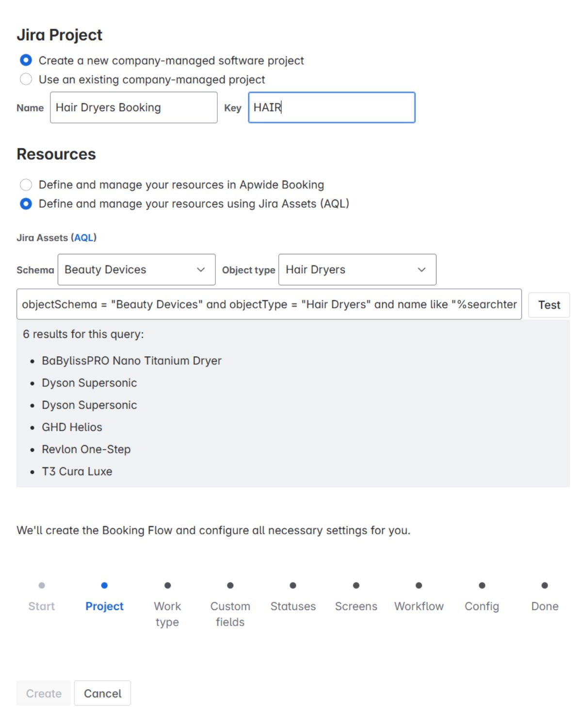Select 'Jira Assets (AQL)' resources radio
The height and width of the screenshot is (728, 582).
click(x=26, y=203)
